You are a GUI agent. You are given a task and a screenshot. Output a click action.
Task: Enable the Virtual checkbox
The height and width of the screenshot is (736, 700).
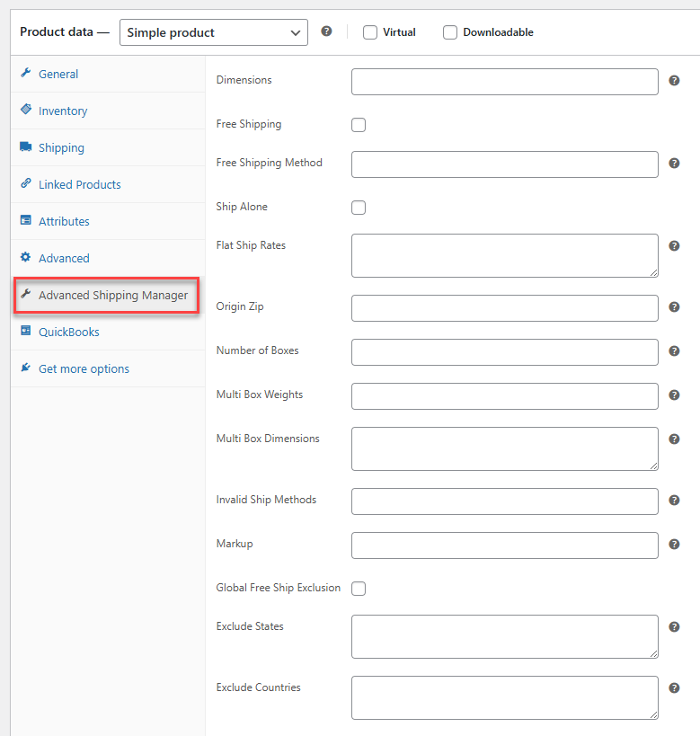point(370,32)
